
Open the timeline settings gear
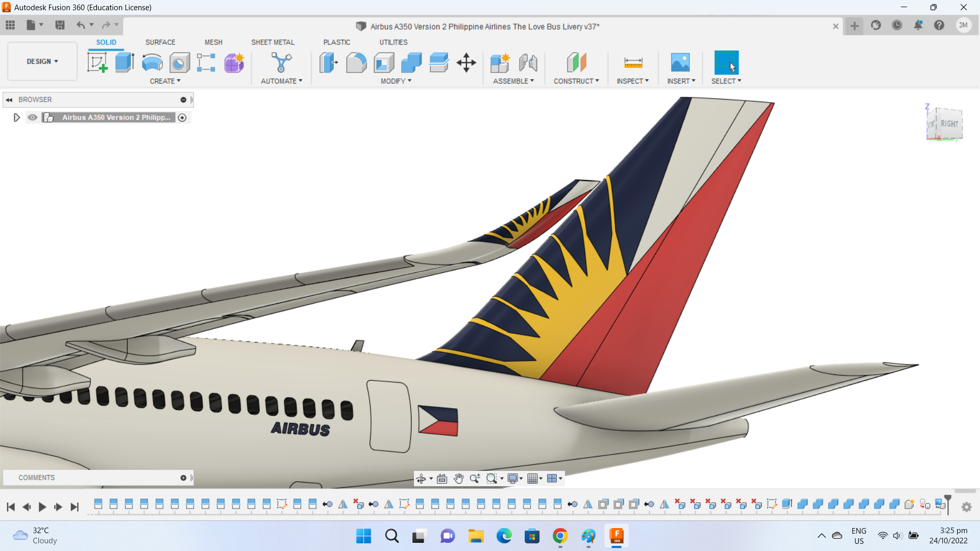966,507
